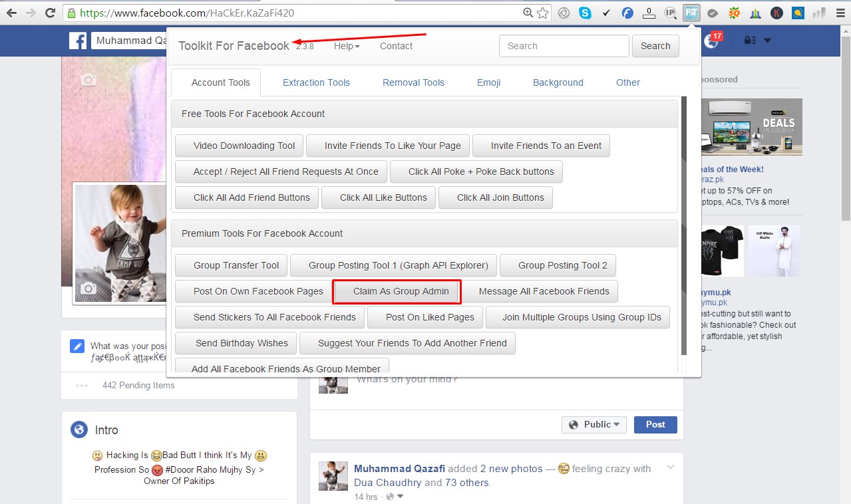Open Group Posting Tool 1 (Graph API Explorer)
851x504 pixels.
coord(394,265)
